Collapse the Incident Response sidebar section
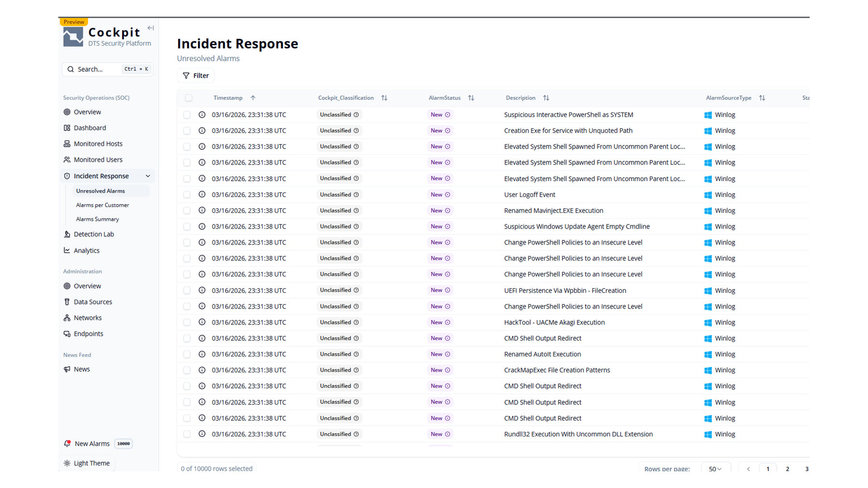Image resolution: width=868 pixels, height=488 pixels. click(148, 176)
